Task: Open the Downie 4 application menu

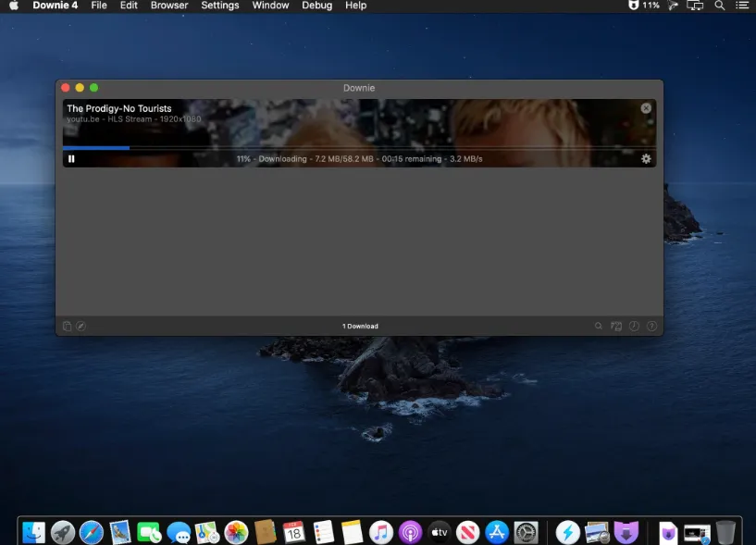Action: (x=55, y=6)
